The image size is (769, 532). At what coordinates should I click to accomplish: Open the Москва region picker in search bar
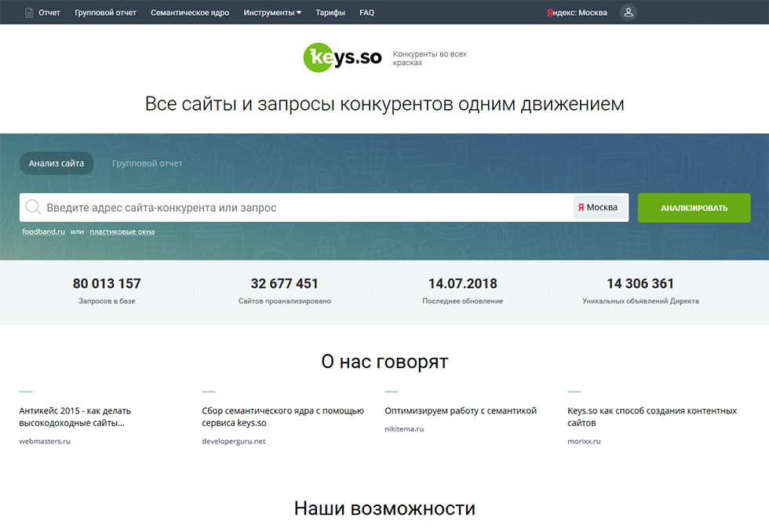coord(600,208)
